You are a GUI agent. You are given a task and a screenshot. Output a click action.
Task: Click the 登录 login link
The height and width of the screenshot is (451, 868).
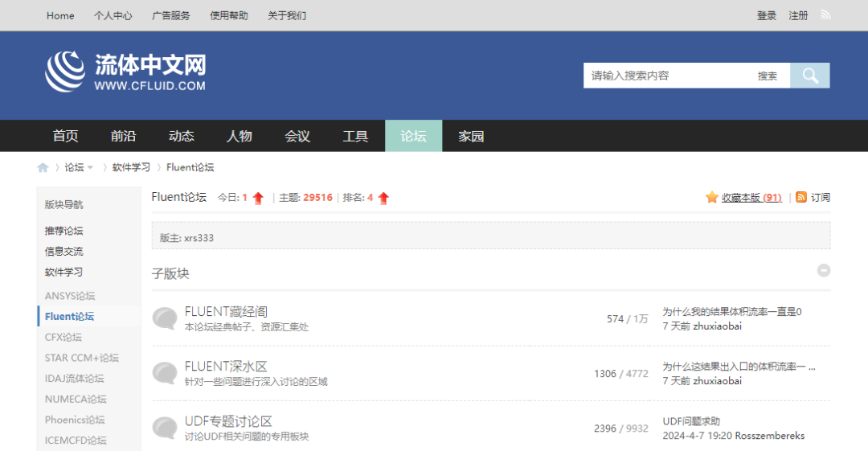[x=767, y=15]
